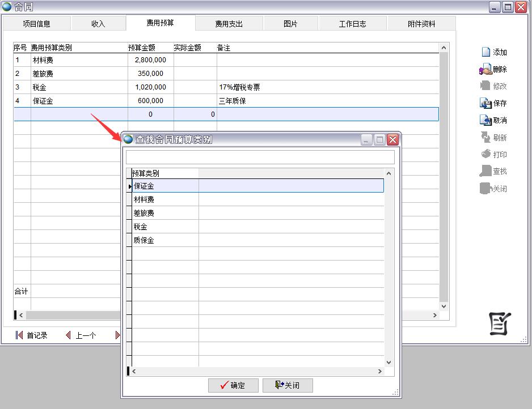Open the 附件资料 tab
Image resolution: width=532 pixels, height=409 pixels.
pyautogui.click(x=421, y=24)
